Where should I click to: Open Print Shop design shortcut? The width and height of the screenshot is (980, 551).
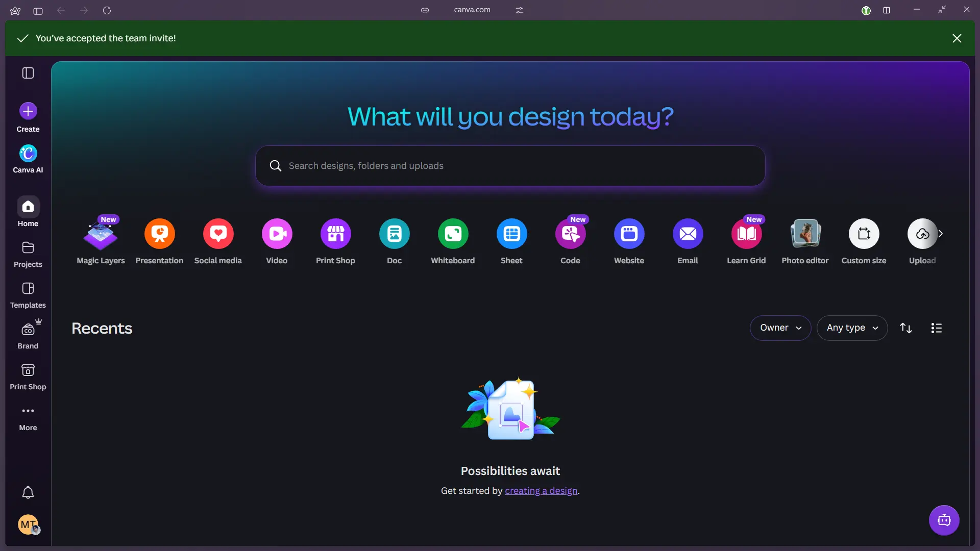(335, 241)
